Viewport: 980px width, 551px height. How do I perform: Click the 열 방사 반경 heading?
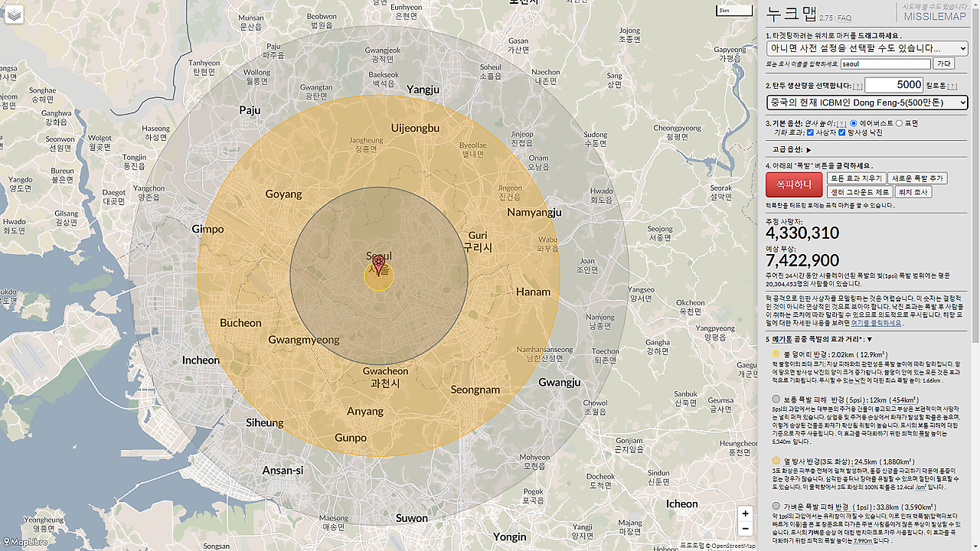tap(801, 461)
